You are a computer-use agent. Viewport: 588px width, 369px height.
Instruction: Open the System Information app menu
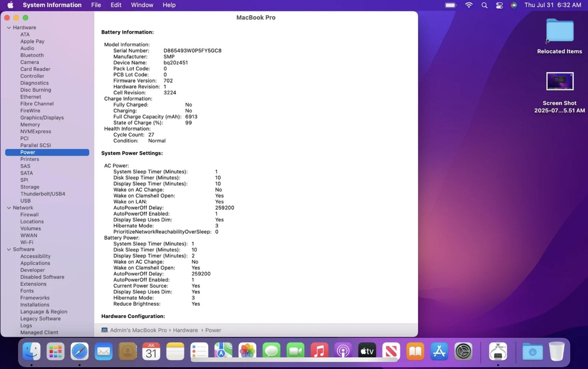point(52,5)
